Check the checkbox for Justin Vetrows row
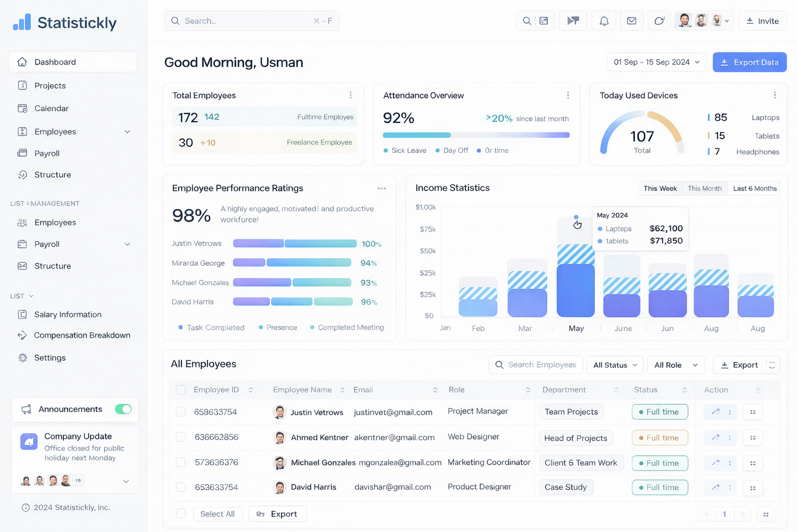Image resolution: width=798 pixels, height=532 pixels. [x=181, y=411]
